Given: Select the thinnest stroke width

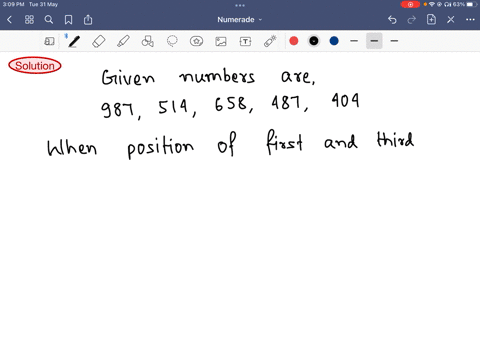Looking at the screenshot, I should tap(354, 41).
